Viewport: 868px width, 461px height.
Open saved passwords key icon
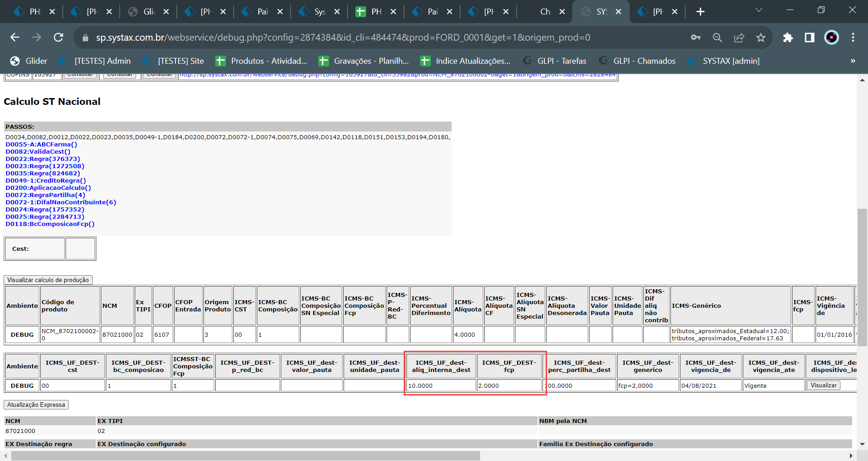[x=696, y=38]
